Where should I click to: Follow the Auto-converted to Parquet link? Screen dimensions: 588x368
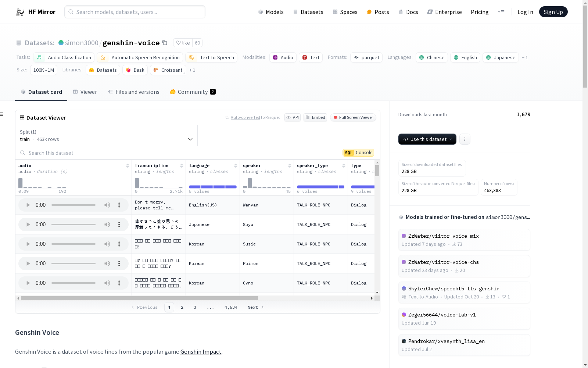point(245,117)
